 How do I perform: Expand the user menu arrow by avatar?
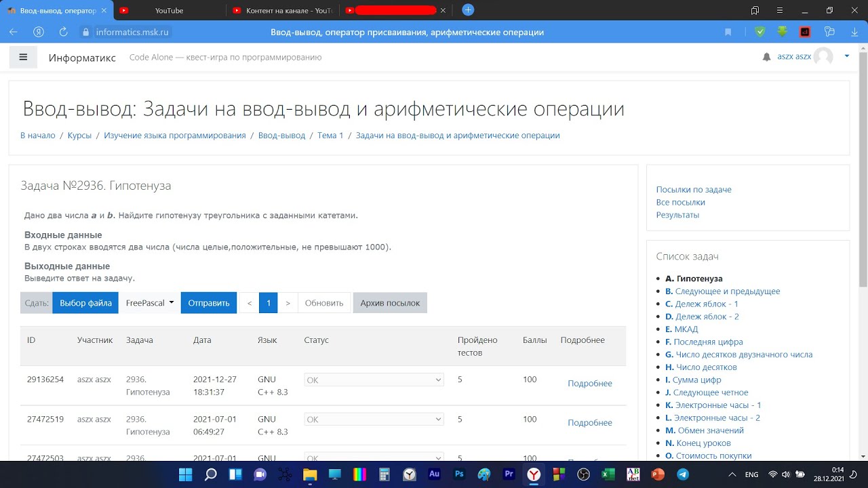tap(847, 57)
